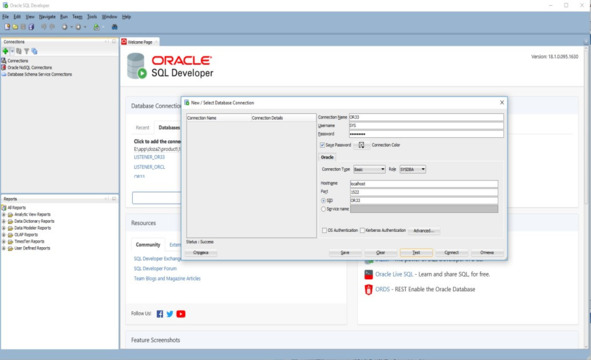The height and width of the screenshot is (360, 591).
Task: Click the Oracle Live SQL icon
Action: [369, 274]
